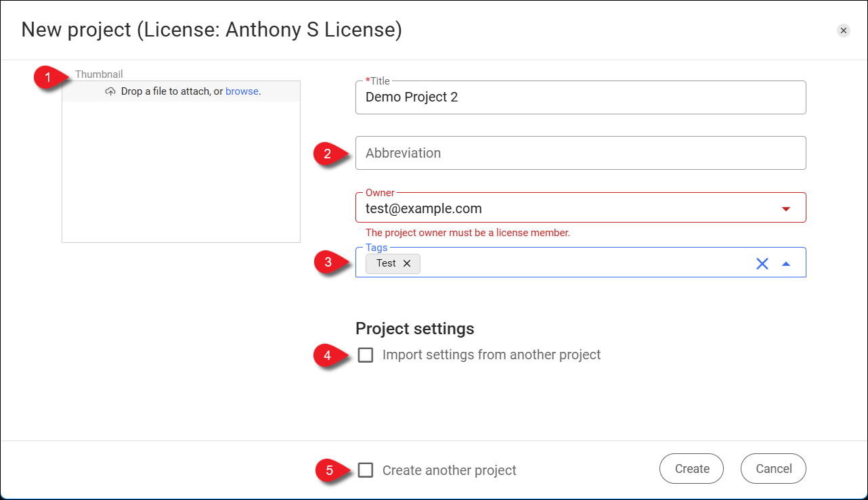Click the Project settings heading
This screenshot has height=500, width=868.
[414, 328]
